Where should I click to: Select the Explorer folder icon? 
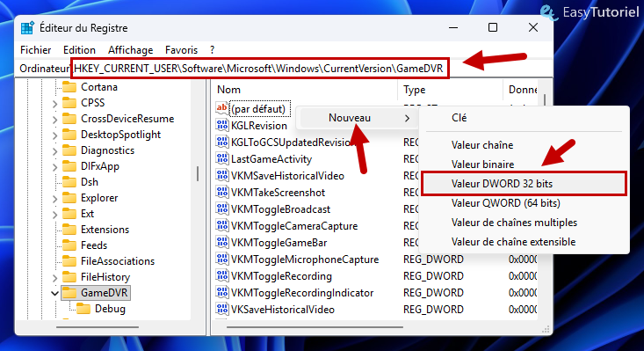(x=69, y=198)
